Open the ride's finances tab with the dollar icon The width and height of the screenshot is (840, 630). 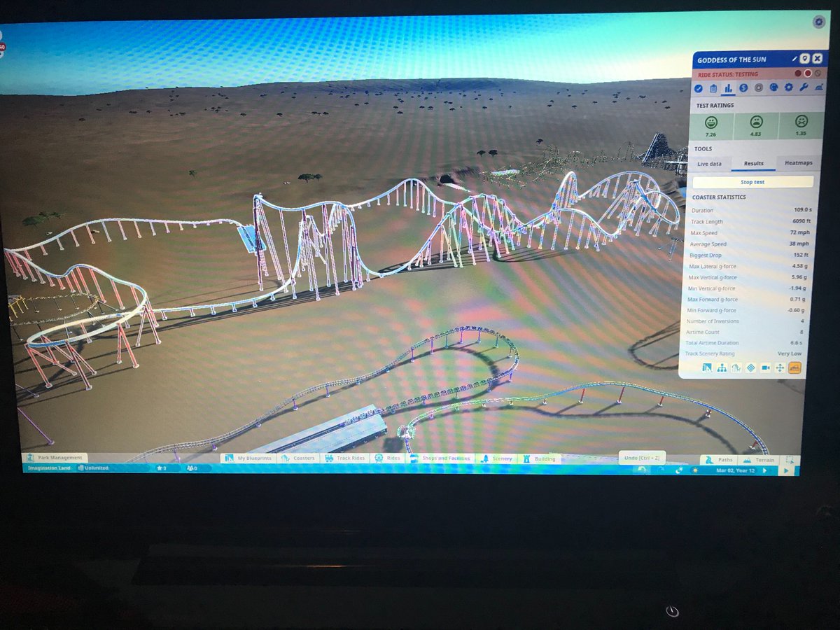[x=743, y=88]
